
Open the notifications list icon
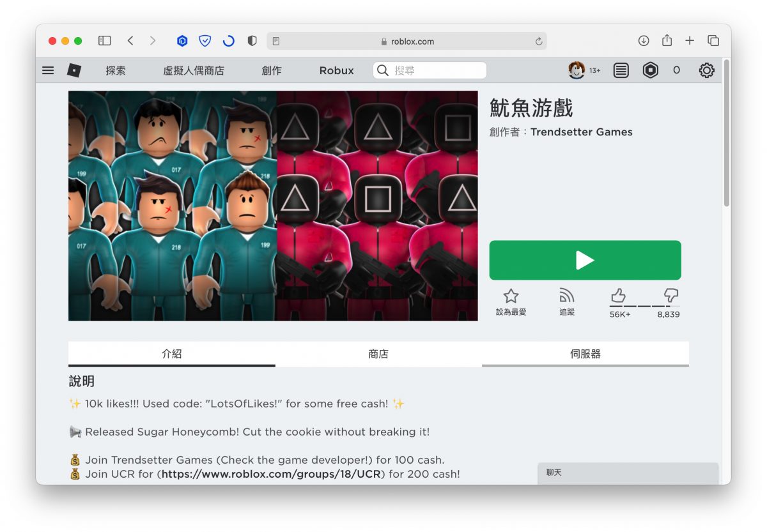click(x=621, y=70)
